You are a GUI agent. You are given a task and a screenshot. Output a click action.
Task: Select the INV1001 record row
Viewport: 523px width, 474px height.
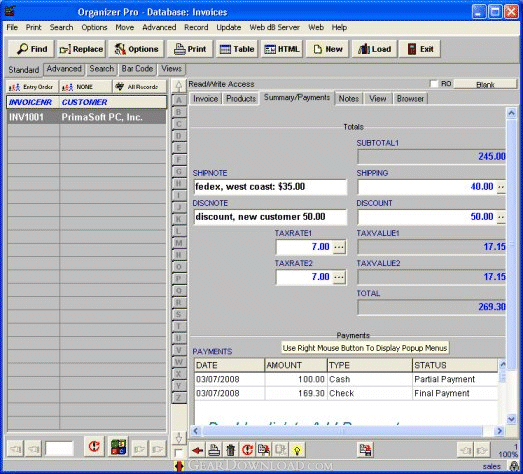coord(86,117)
